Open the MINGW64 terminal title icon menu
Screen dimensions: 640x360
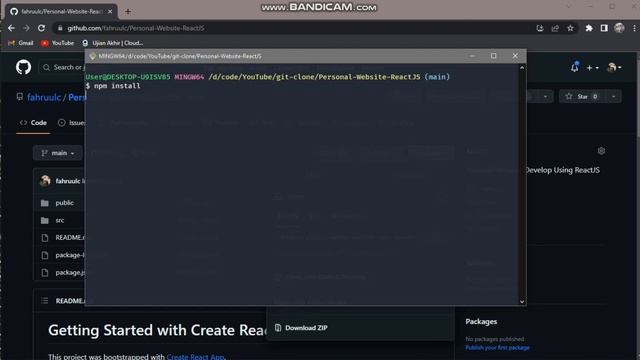click(x=93, y=56)
